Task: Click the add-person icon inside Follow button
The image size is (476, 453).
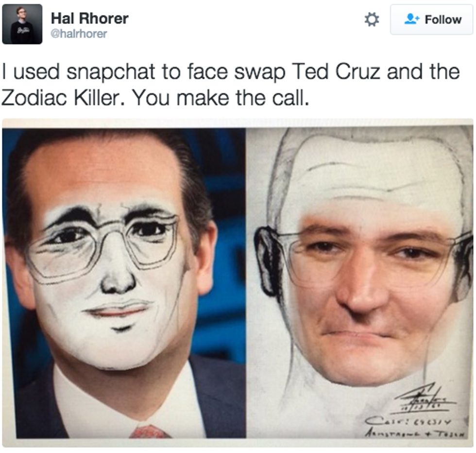Action: [411, 19]
